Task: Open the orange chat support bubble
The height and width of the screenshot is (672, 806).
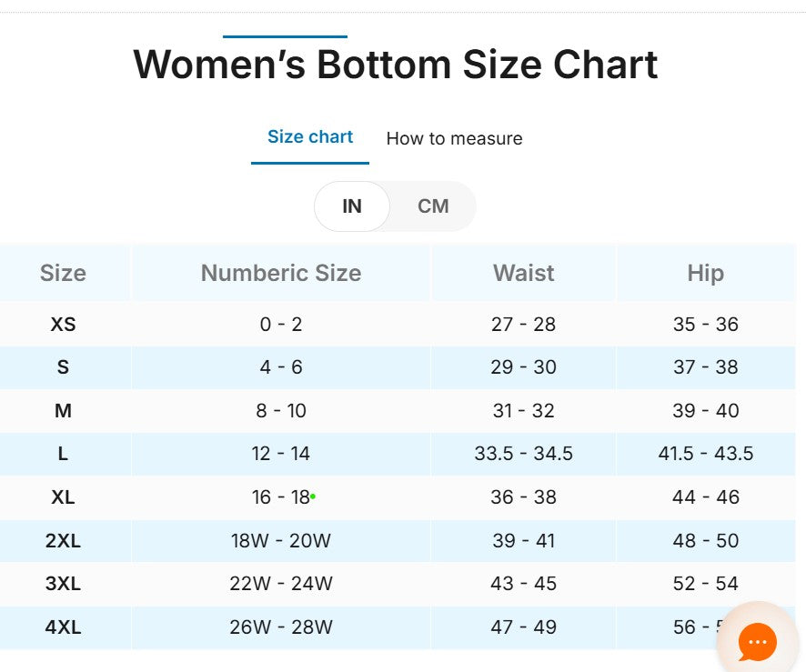Action: [757, 642]
